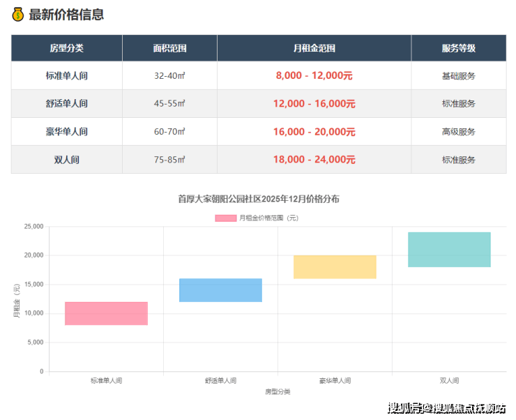Click the 12,000 - 16,000元 price text
Image resolution: width=516 pixels, height=420 pixels.
pyautogui.click(x=314, y=103)
